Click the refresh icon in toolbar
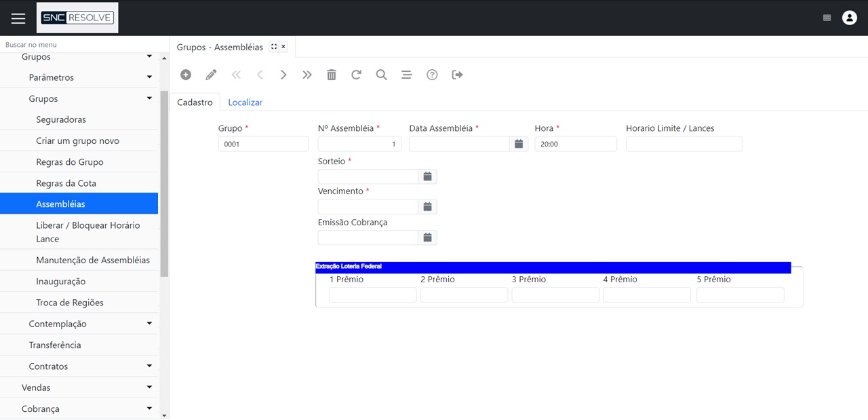 click(x=356, y=75)
